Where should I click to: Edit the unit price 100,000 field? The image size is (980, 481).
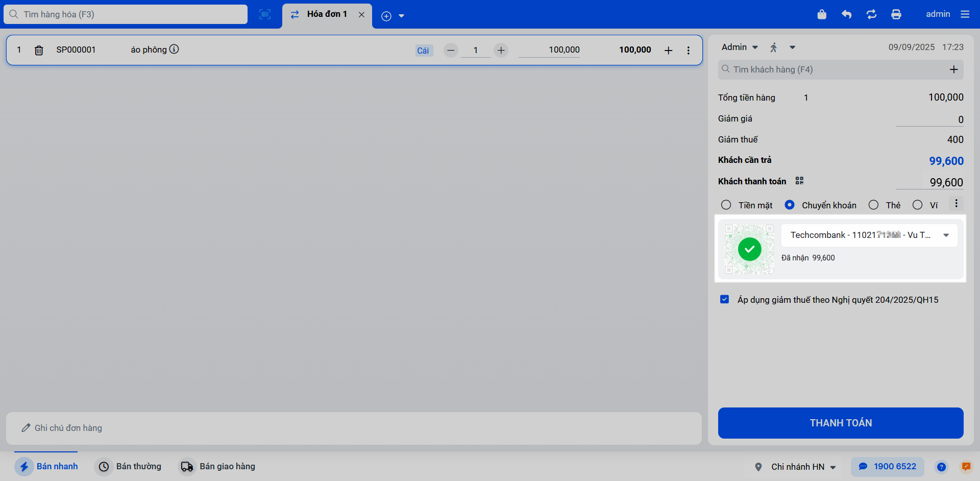549,50
